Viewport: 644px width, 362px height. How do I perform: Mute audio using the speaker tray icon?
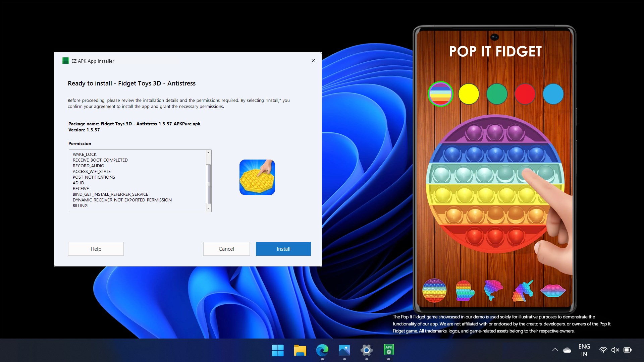pos(615,350)
